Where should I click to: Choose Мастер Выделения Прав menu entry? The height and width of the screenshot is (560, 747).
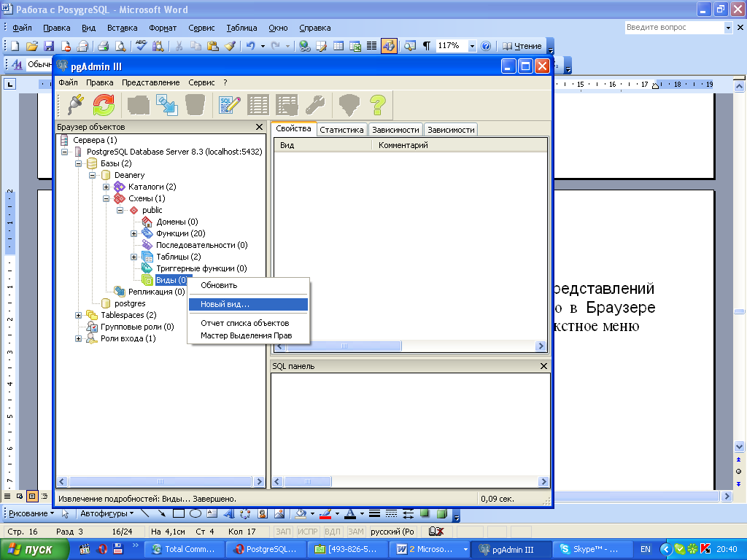click(x=248, y=335)
